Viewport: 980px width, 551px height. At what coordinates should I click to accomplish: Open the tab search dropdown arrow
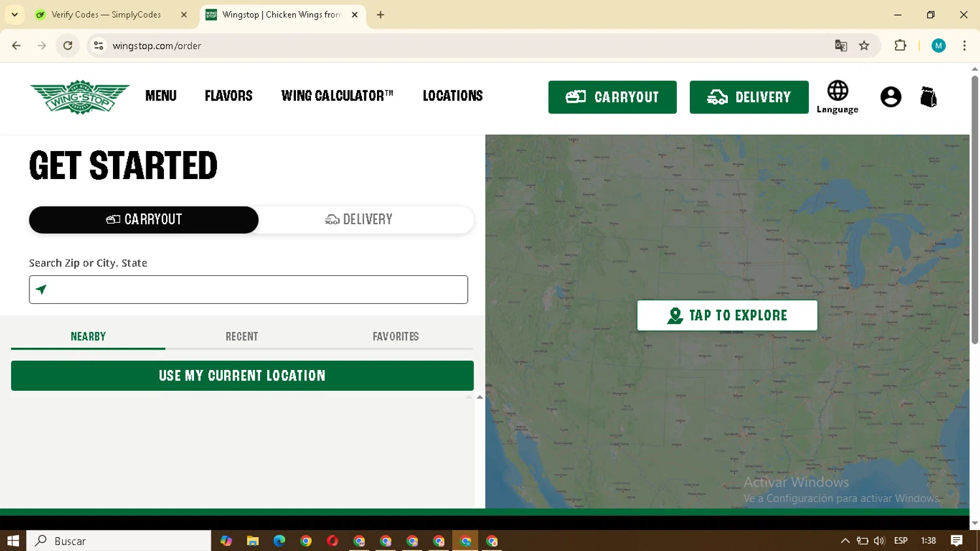coord(14,14)
